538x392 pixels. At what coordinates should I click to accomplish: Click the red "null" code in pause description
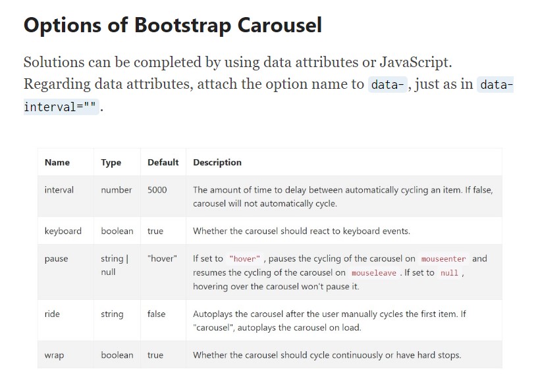(449, 273)
